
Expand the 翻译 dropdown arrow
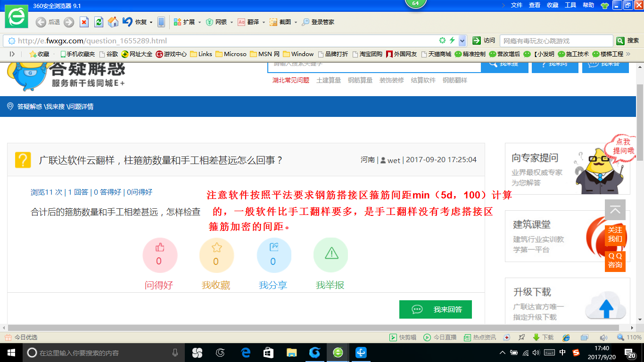264,22
